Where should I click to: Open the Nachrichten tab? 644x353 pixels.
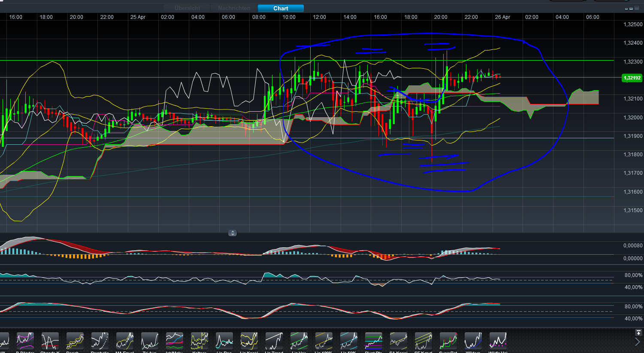pyautogui.click(x=234, y=8)
